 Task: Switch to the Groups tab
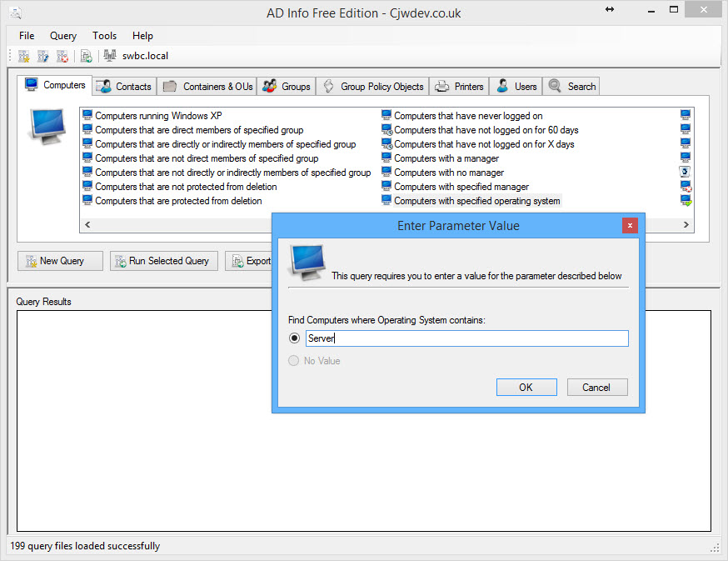pyautogui.click(x=286, y=87)
